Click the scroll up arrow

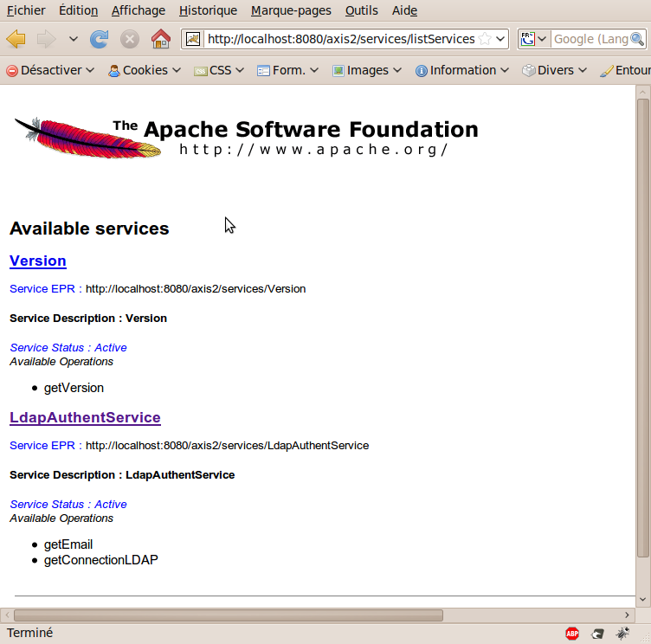[x=642, y=92]
